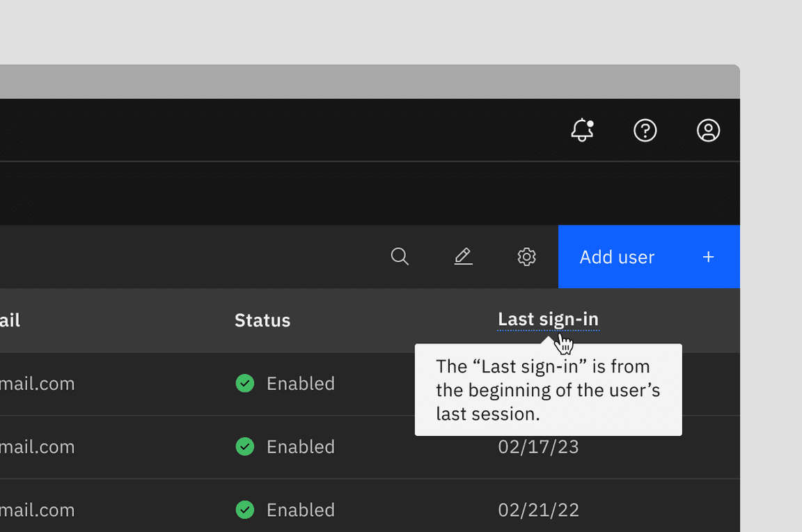The image size is (802, 532).
Task: Click mail.com email cell in 02/21/22 row
Action: 37,510
